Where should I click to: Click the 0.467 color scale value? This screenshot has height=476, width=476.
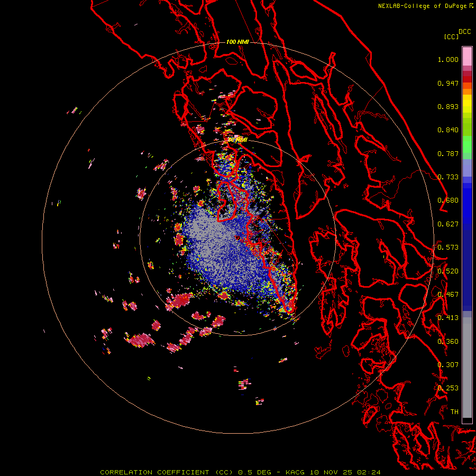point(448,295)
